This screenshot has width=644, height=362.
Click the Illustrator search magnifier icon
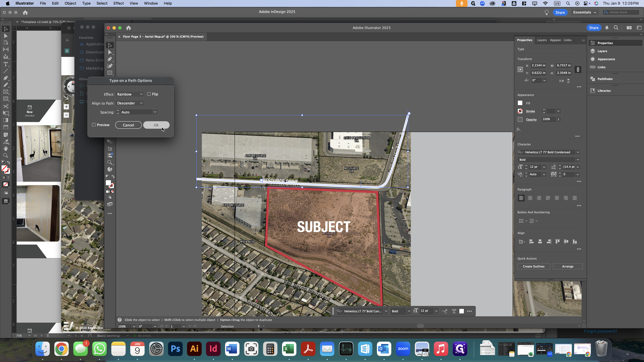[616, 28]
